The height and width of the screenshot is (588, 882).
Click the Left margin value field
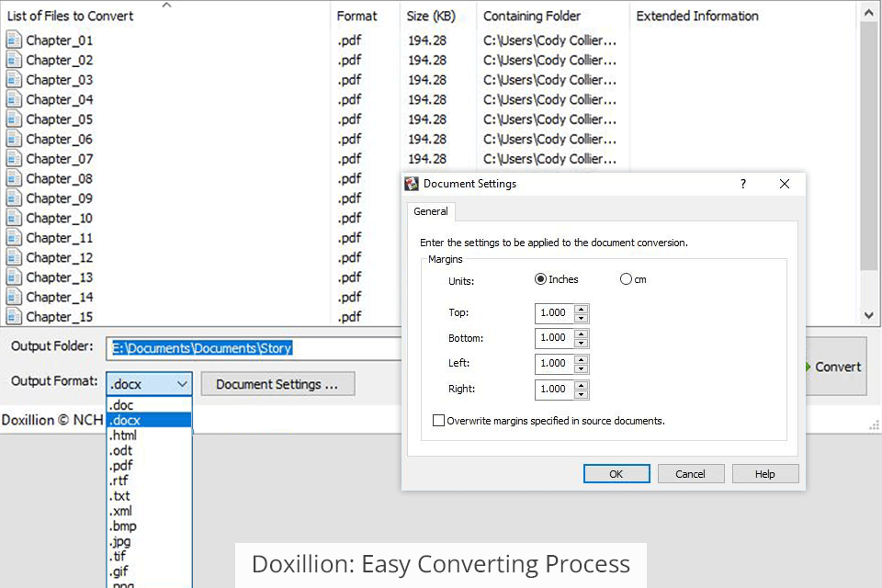pyautogui.click(x=554, y=364)
